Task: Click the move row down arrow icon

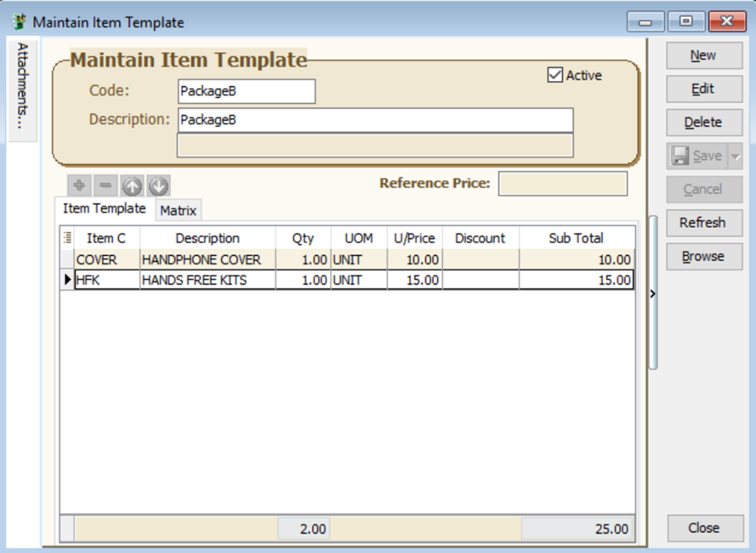Action: pos(158,186)
